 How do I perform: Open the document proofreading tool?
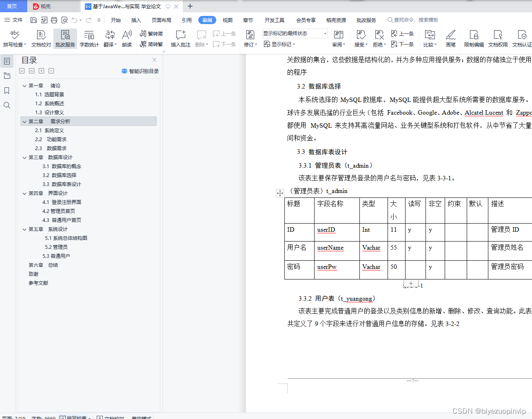(x=41, y=39)
